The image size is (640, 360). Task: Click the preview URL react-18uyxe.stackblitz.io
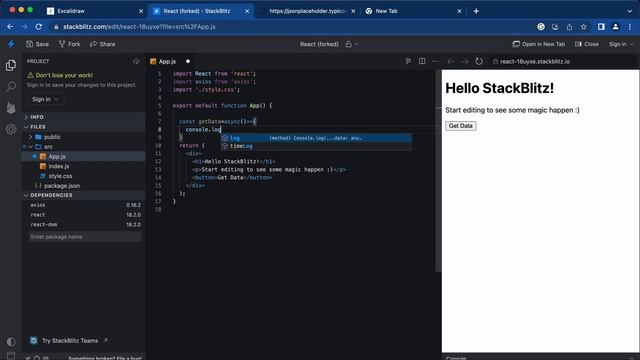point(535,61)
